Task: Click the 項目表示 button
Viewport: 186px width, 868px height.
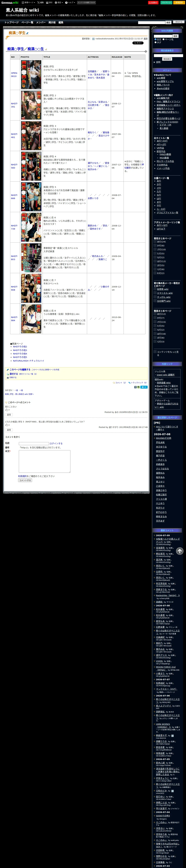Action: (x=167, y=59)
